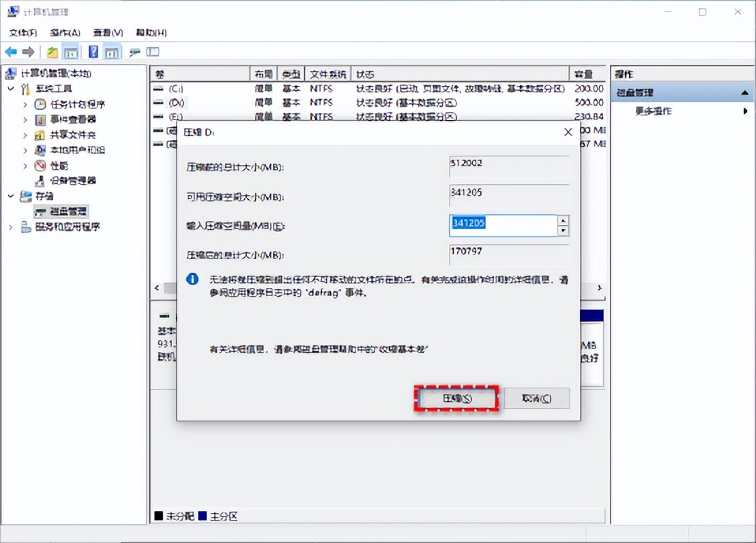
Task: Click the shrink space input field
Action: [x=503, y=226]
